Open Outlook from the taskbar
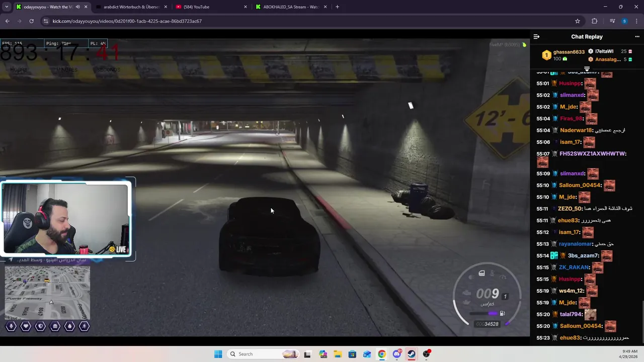 [x=367, y=354]
